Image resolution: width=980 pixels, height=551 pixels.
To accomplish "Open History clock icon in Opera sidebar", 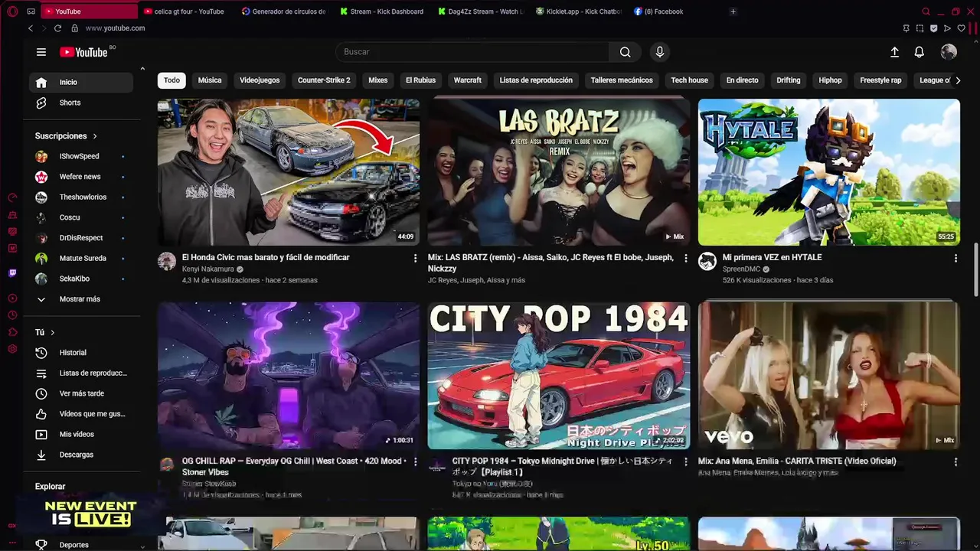I will 12,315.
